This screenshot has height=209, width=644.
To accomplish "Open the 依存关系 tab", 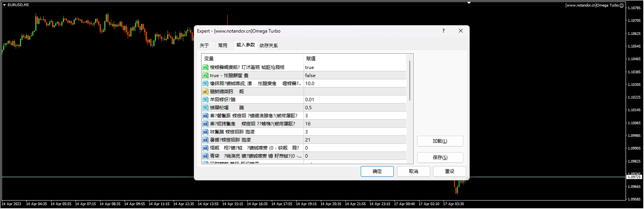I will point(269,45).
